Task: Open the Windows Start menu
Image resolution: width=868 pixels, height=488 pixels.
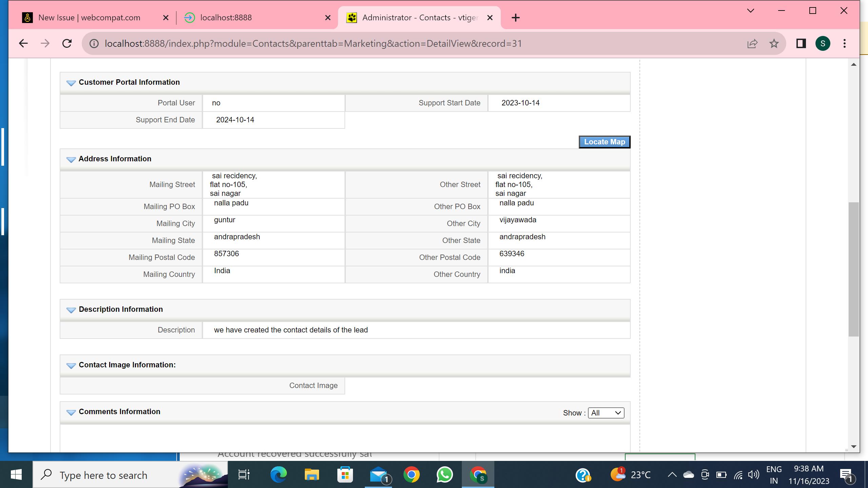Action: pos(16,474)
